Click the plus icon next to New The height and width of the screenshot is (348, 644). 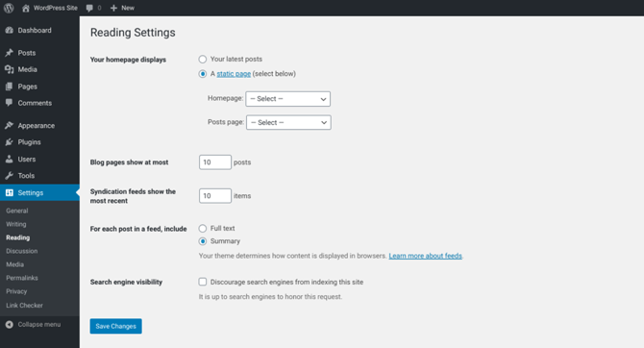click(113, 8)
